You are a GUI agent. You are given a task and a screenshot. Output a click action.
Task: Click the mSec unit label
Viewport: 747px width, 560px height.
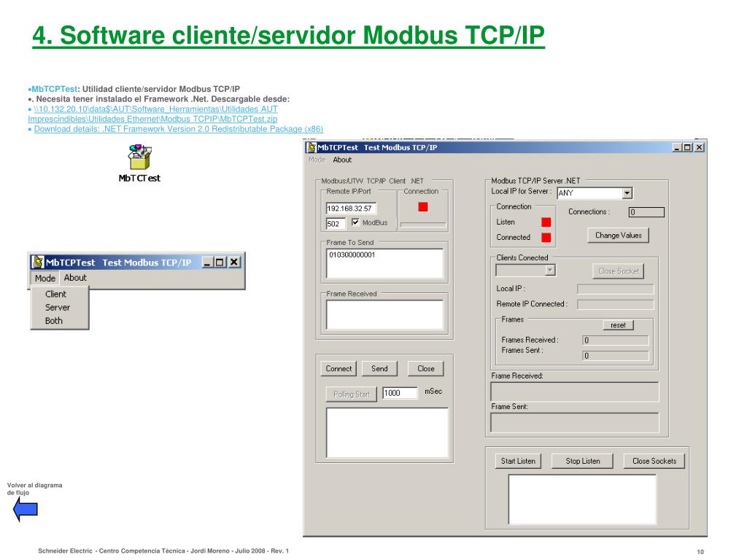pos(433,391)
